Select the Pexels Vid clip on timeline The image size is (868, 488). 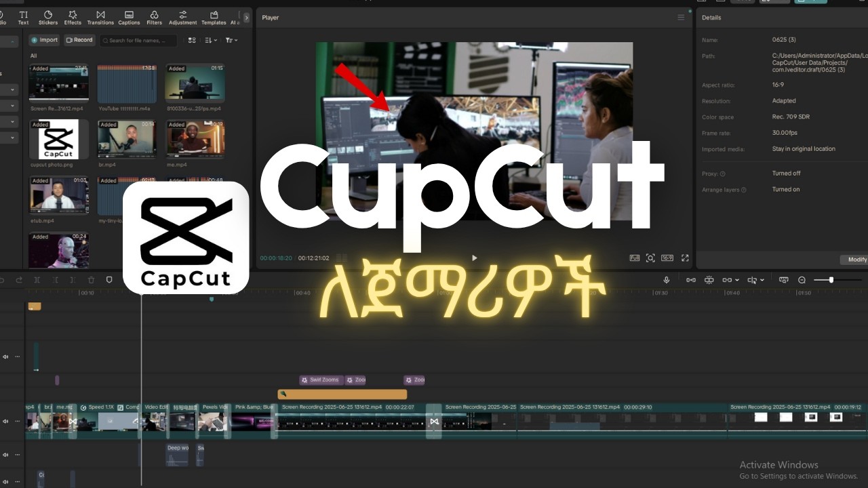(x=213, y=420)
